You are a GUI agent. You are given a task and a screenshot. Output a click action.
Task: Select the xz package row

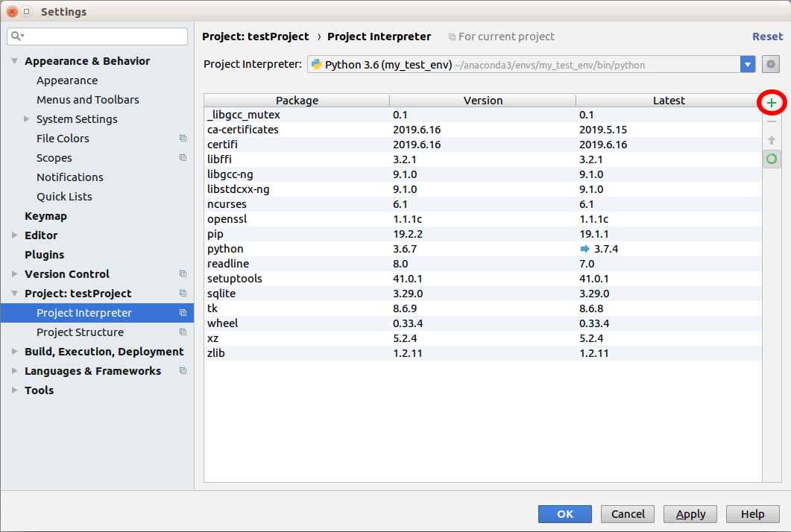tap(483, 338)
